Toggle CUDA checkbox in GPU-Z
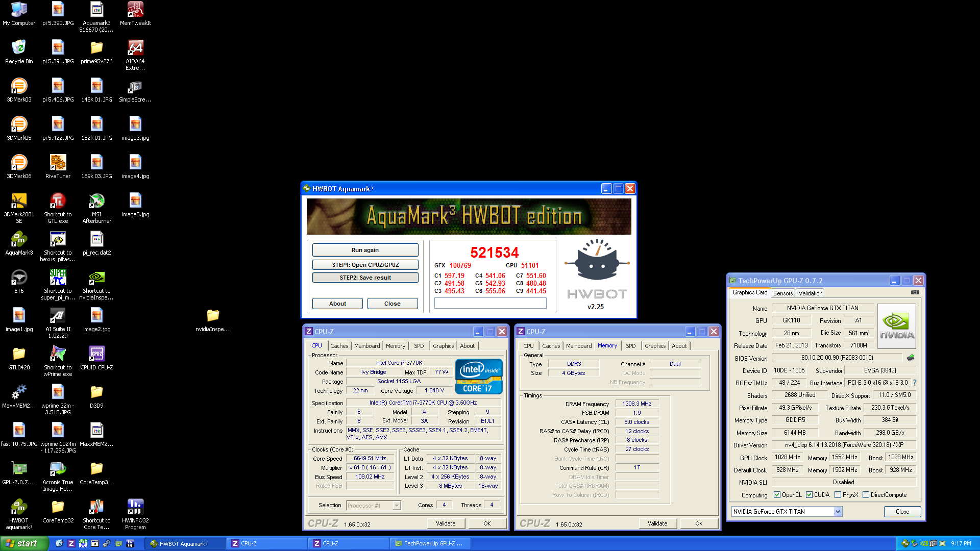The height and width of the screenshot is (551, 980). 809,494
